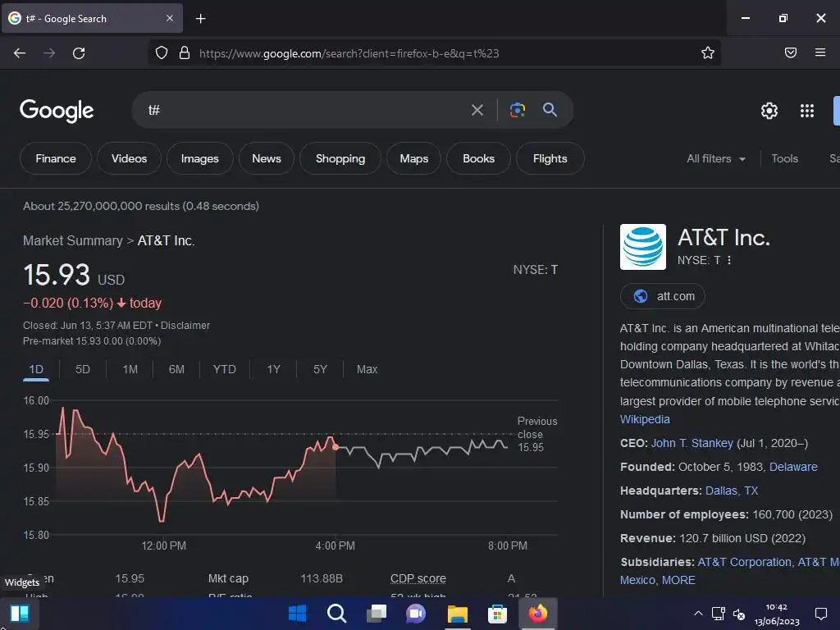Image resolution: width=840 pixels, height=630 pixels.
Task: Open the network tray icon
Action: click(x=719, y=614)
